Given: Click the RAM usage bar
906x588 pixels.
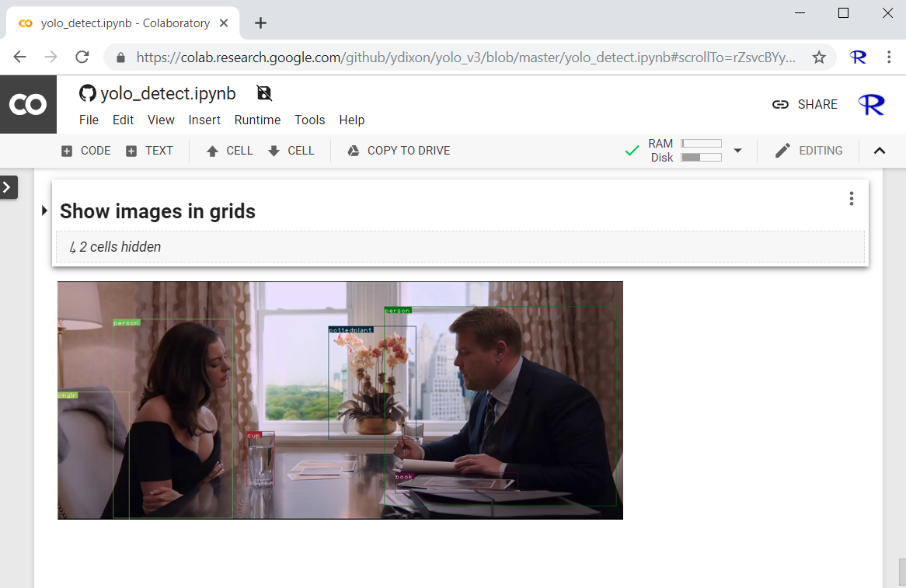Looking at the screenshot, I should [701, 143].
